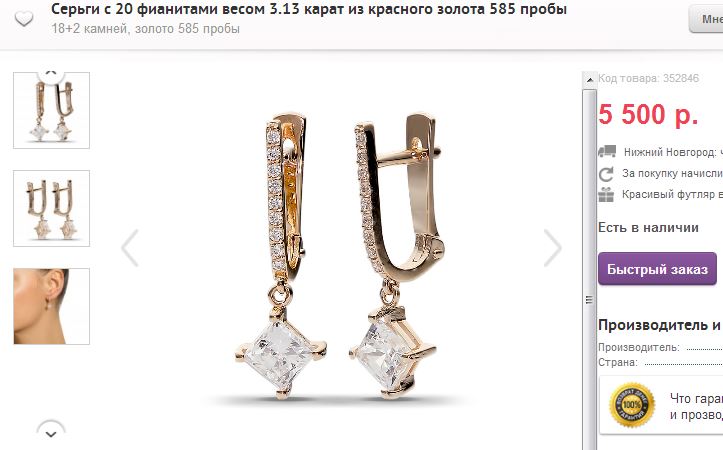The image size is (723, 450).
Task: Select second earrings front-view thumbnail
Action: 51,208
